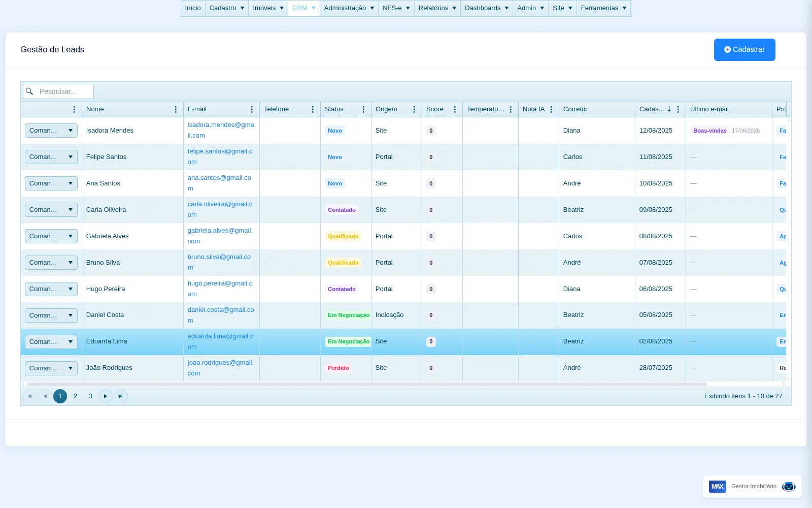This screenshot has height=508, width=812.
Task: Click the horizontal scrollbar of the grid
Action: pos(366,384)
